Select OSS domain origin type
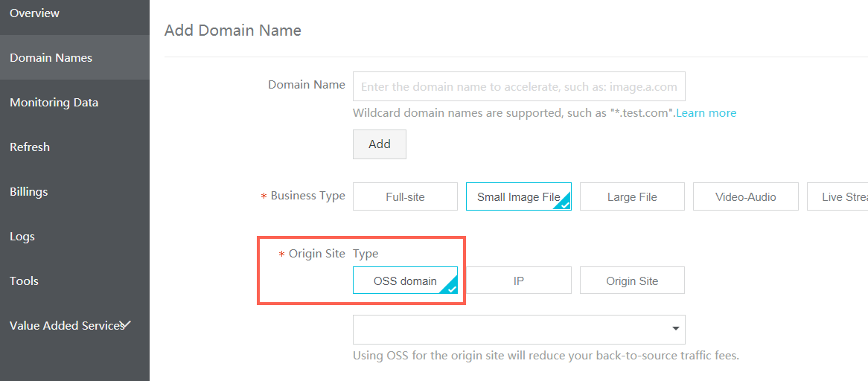Screen dimensions: 868x381 coord(405,281)
